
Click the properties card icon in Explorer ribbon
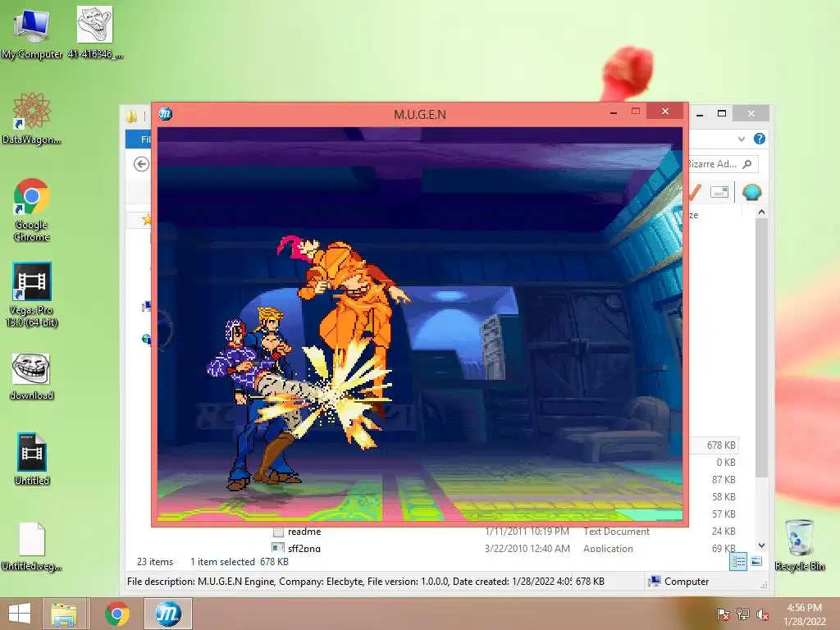click(719, 192)
